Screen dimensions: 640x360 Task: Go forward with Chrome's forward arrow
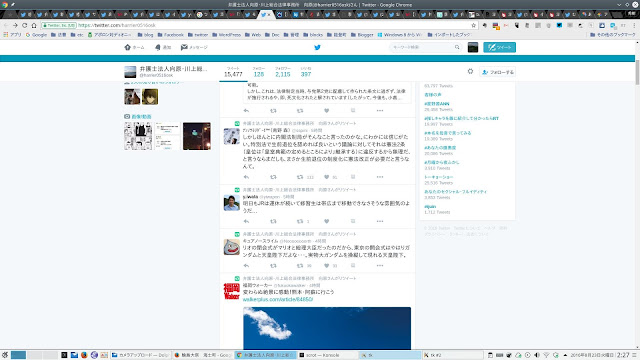click(15, 25)
